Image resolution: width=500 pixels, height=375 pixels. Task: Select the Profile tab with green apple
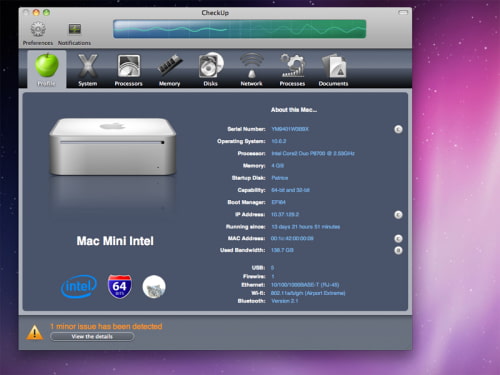(x=47, y=70)
